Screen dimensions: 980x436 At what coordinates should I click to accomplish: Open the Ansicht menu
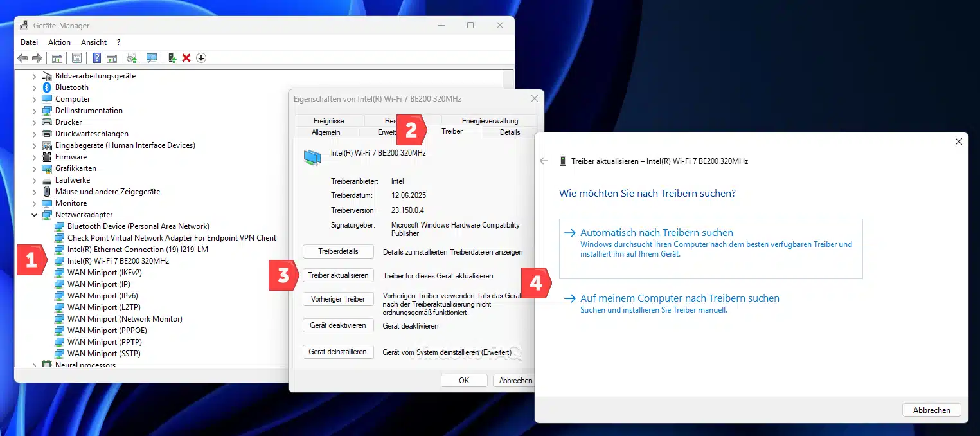[94, 42]
